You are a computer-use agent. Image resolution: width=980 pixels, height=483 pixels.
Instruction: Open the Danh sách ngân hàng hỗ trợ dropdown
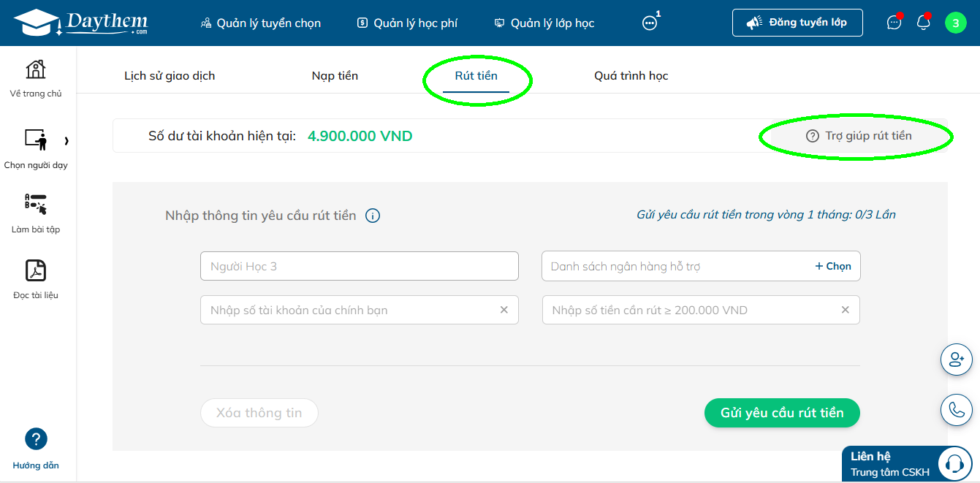coord(701,266)
